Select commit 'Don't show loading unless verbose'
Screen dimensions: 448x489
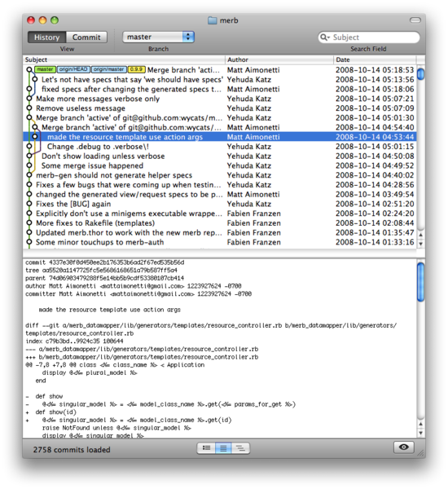(220, 156)
